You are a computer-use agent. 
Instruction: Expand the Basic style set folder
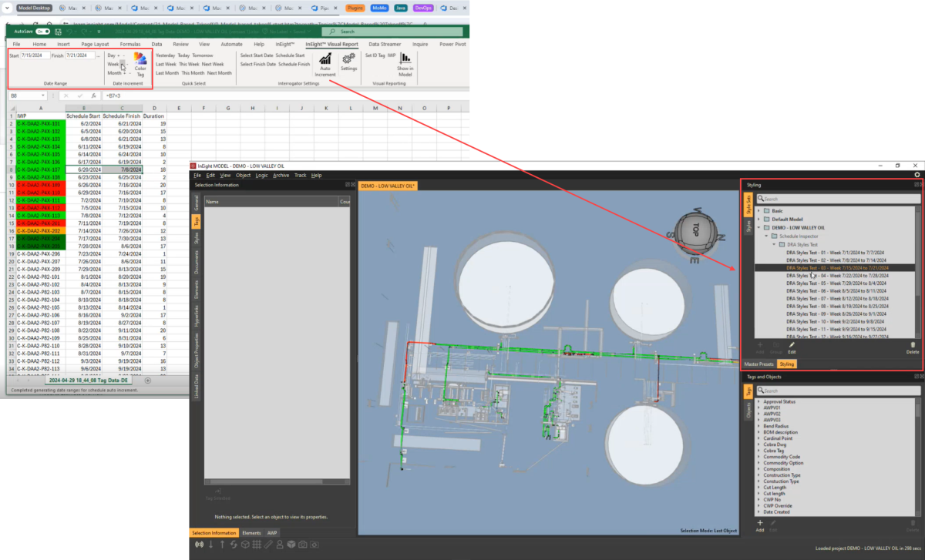(x=758, y=211)
